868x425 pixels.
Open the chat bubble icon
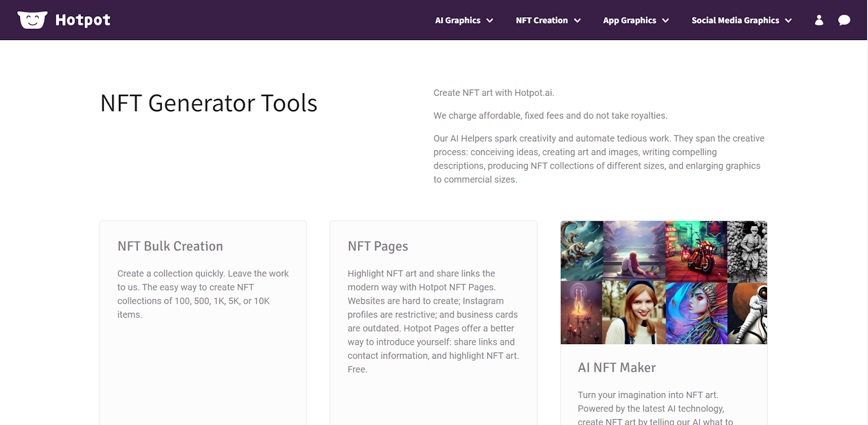844,20
